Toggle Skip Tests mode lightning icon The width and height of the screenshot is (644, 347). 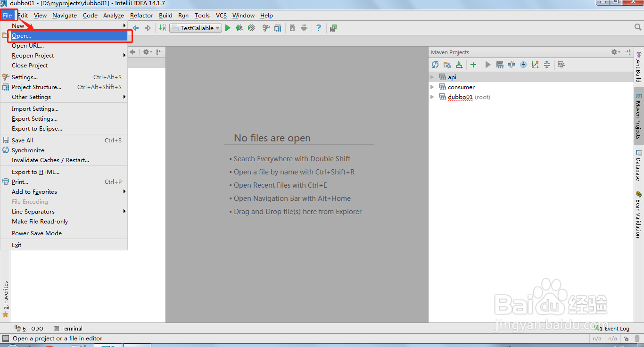[523, 65]
